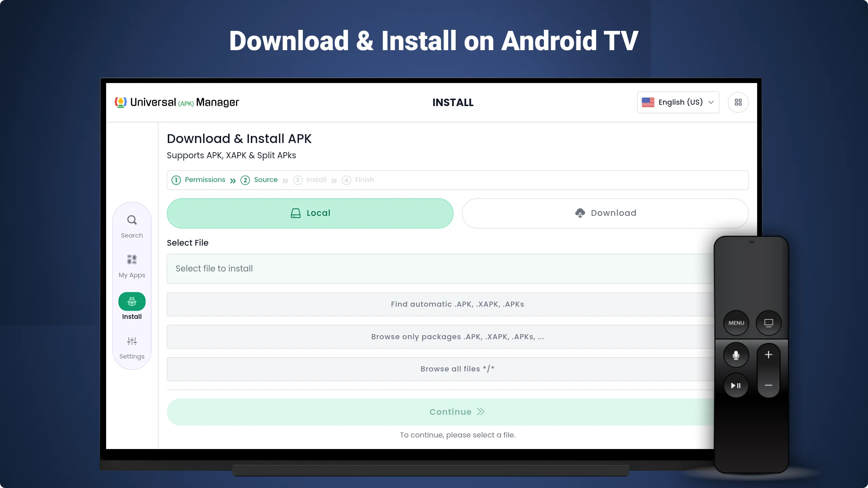
Task: Switch to the Download source tab
Action: 605,213
